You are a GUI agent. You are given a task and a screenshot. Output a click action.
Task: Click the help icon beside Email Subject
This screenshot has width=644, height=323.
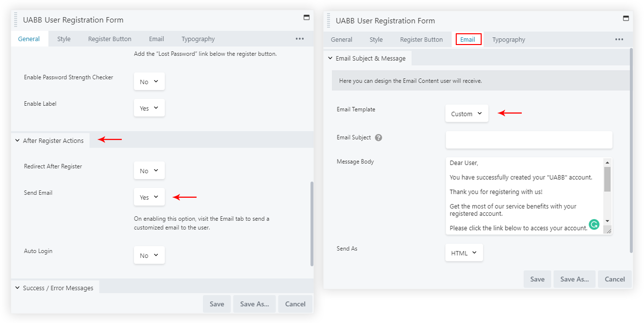378,138
